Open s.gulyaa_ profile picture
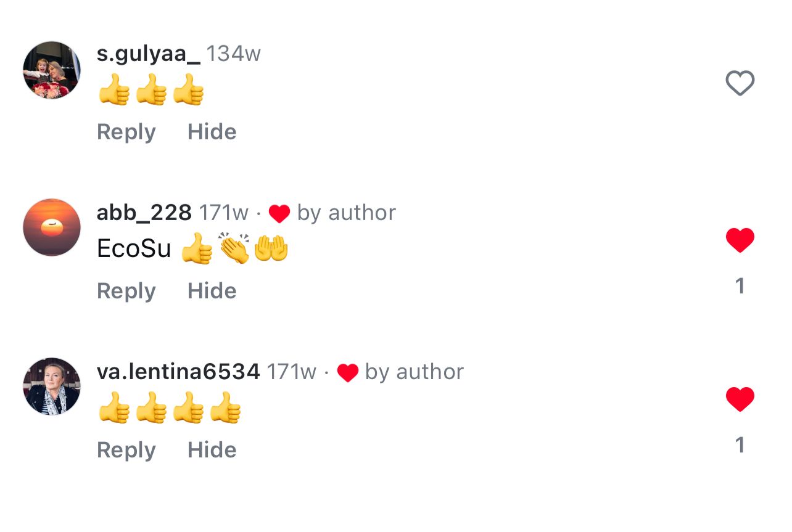Image resolution: width=792 pixels, height=532 pixels. [x=52, y=70]
